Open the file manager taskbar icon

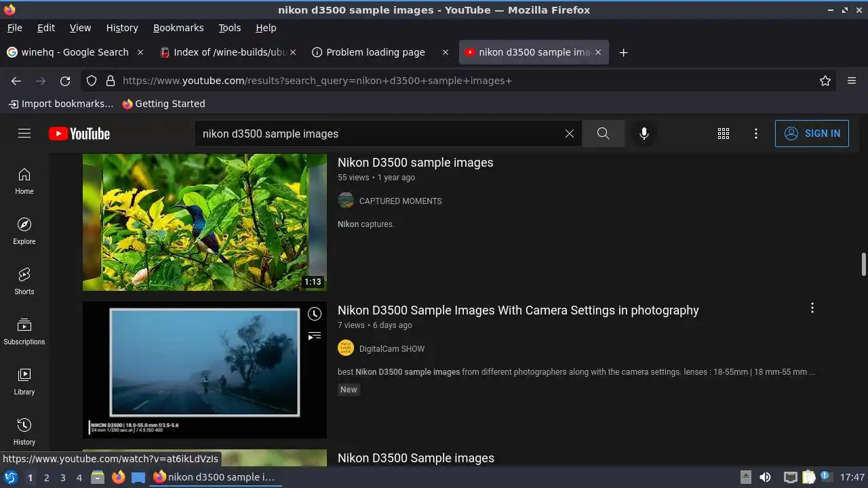[x=98, y=478]
